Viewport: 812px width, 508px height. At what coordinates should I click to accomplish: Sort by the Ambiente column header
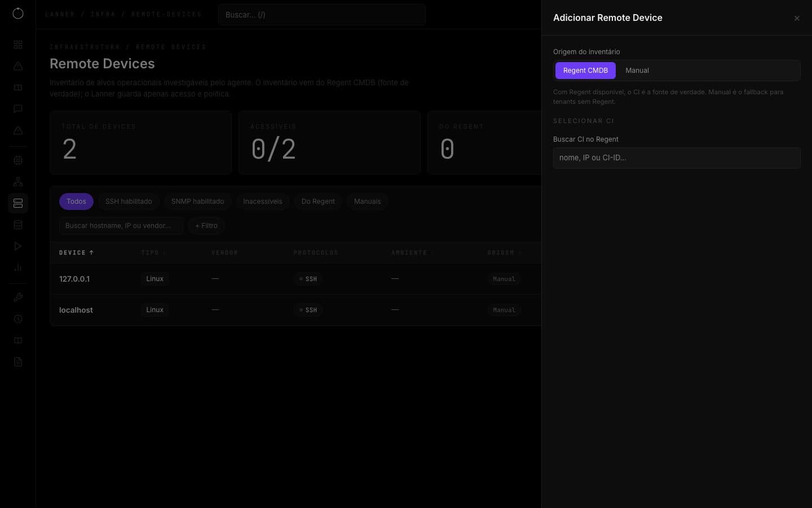pos(412,253)
